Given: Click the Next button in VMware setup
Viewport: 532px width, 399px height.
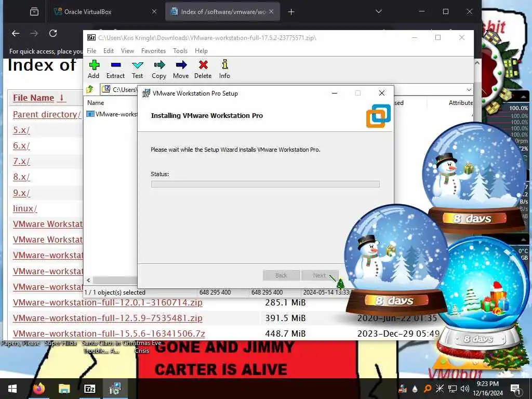Looking at the screenshot, I should [x=320, y=275].
